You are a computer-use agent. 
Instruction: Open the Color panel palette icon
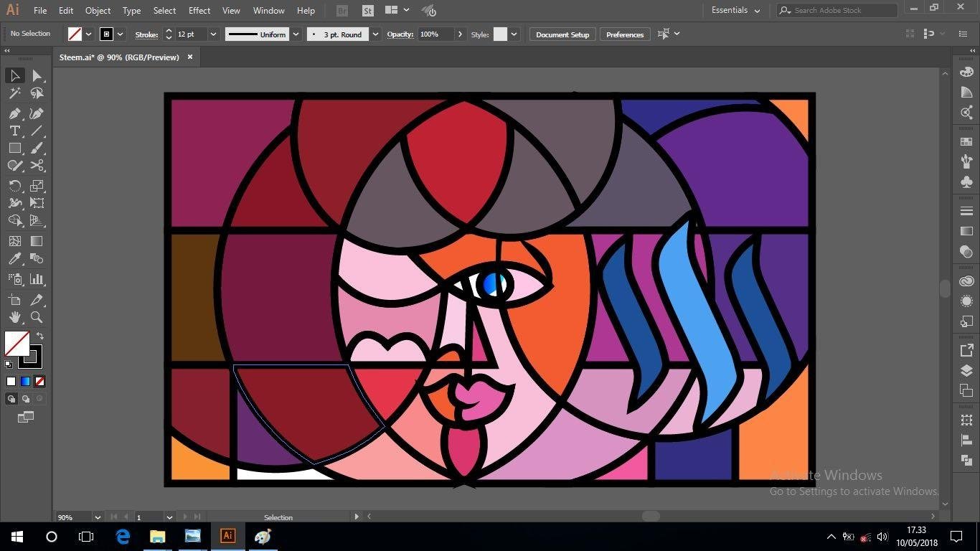pyautogui.click(x=966, y=72)
